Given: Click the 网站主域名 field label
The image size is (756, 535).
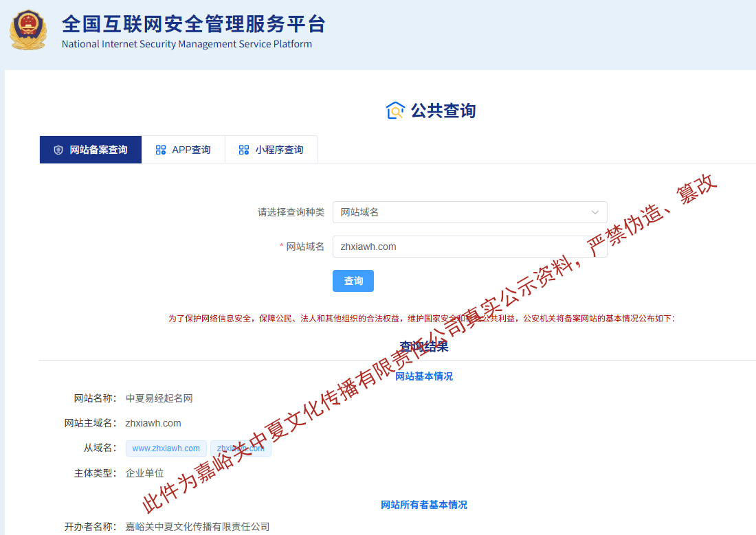Looking at the screenshot, I should tap(90, 423).
